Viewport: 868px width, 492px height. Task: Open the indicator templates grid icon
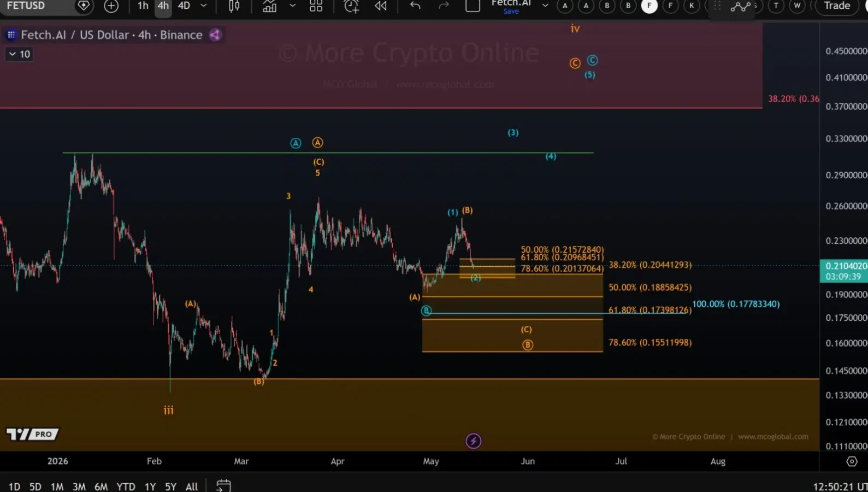[x=316, y=6]
